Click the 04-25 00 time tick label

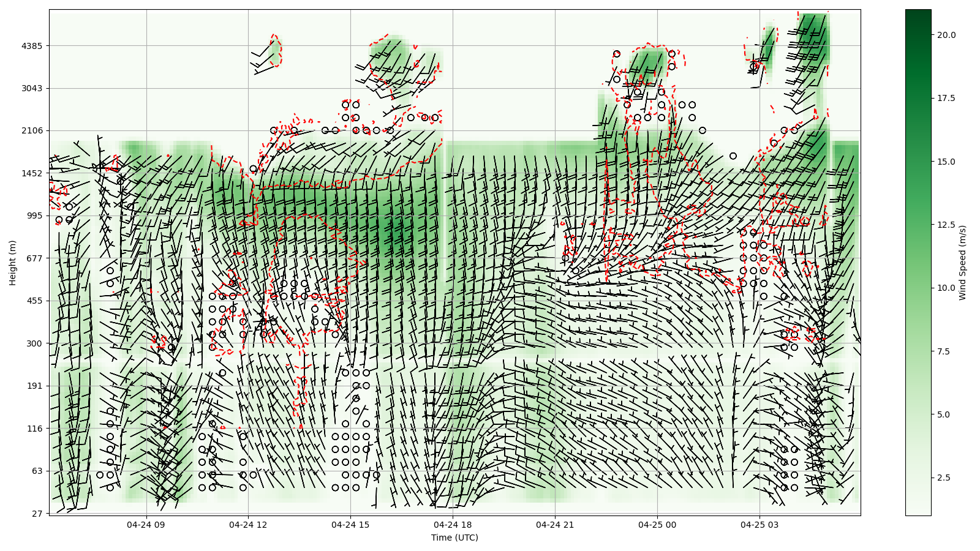click(657, 525)
